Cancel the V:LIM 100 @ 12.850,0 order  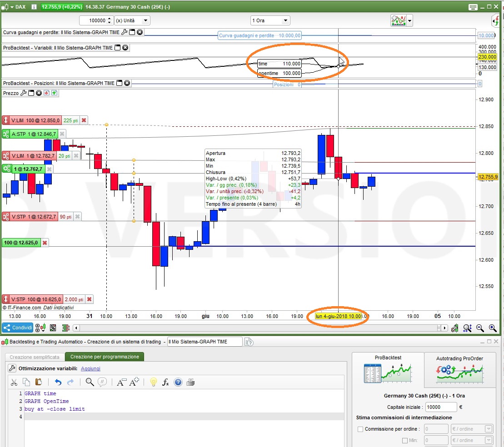click(84, 120)
